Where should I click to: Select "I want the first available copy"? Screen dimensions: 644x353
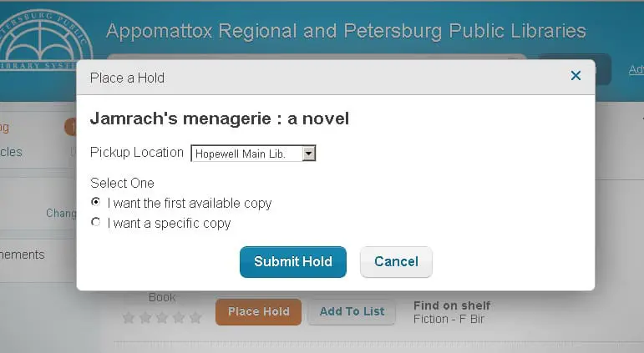[96, 202]
